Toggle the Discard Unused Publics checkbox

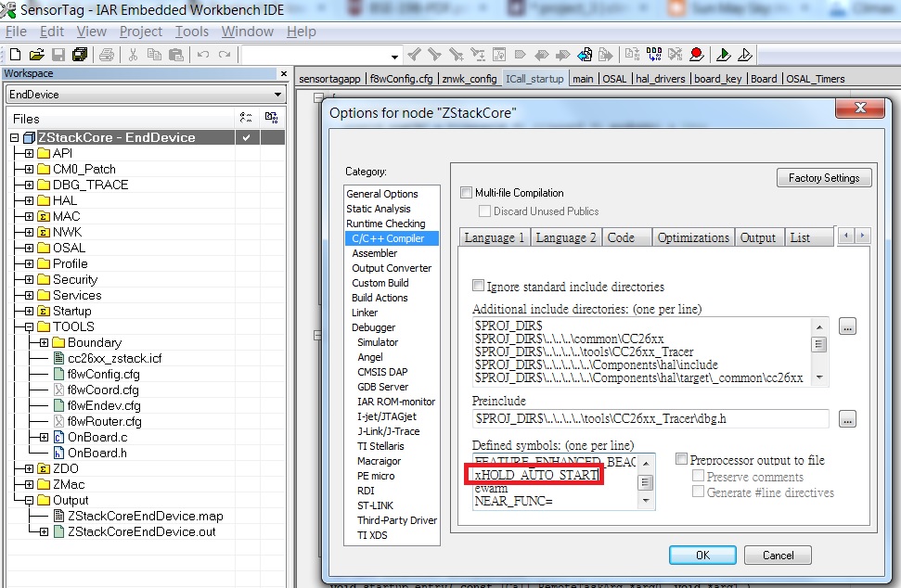(x=485, y=211)
